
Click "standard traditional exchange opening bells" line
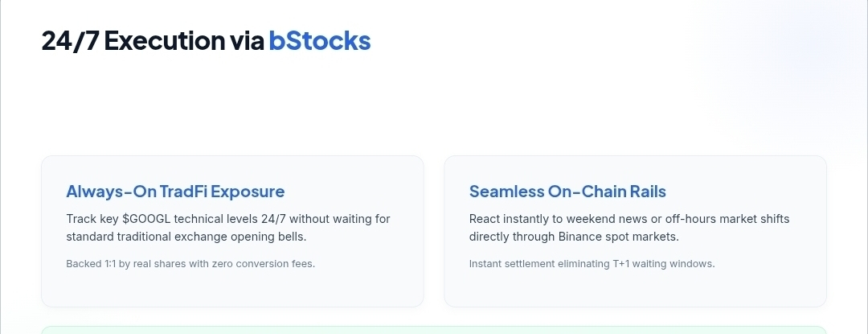186,237
